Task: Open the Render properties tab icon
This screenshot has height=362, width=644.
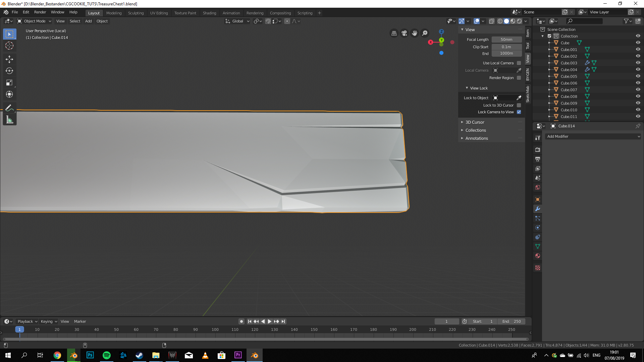Action: (x=538, y=149)
